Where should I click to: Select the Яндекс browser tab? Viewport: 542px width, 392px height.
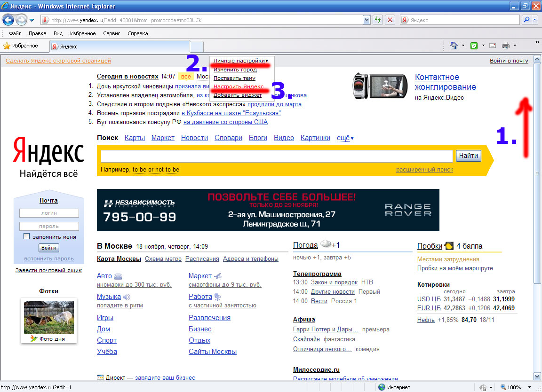(x=120, y=46)
